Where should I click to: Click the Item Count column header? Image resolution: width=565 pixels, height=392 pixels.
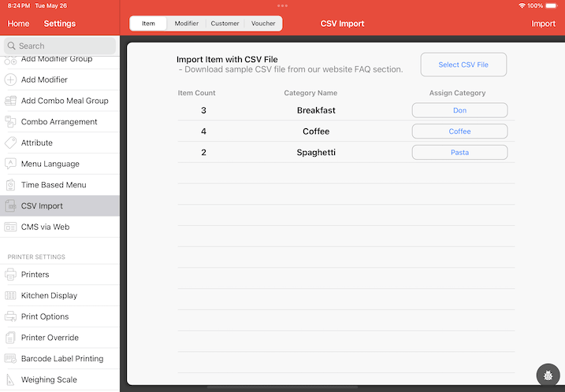(196, 93)
